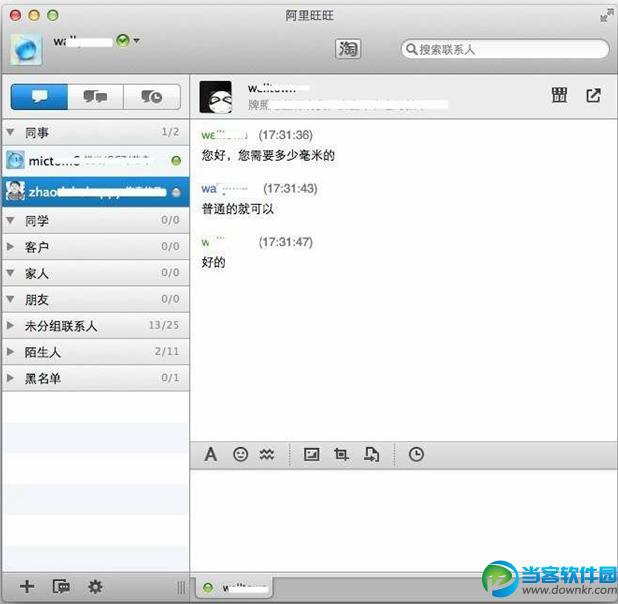Click your own blue avatar at top left
The image size is (618, 604).
[26, 49]
